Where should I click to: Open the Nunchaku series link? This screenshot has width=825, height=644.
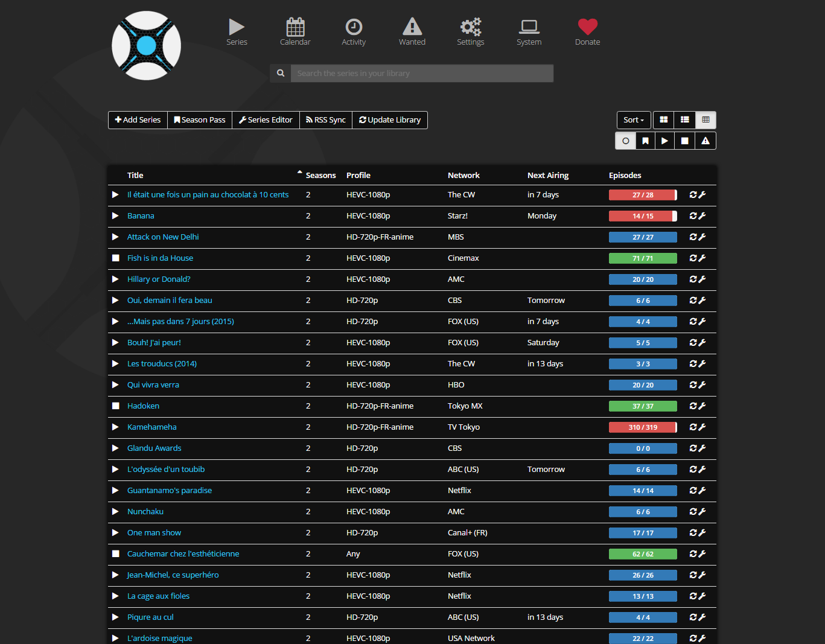[145, 512]
